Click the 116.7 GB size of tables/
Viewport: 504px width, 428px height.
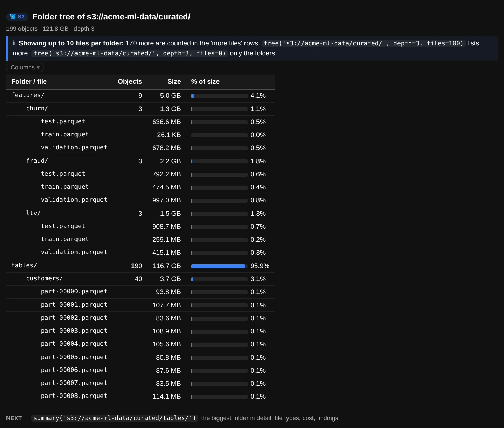tap(167, 266)
